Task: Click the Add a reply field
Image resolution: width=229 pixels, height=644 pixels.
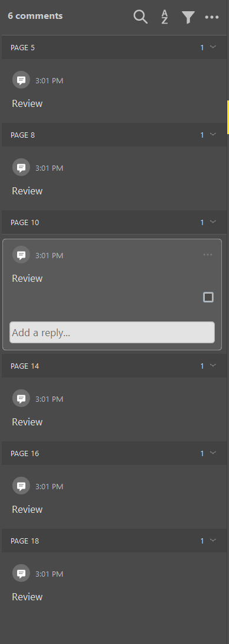Action: tap(112, 332)
